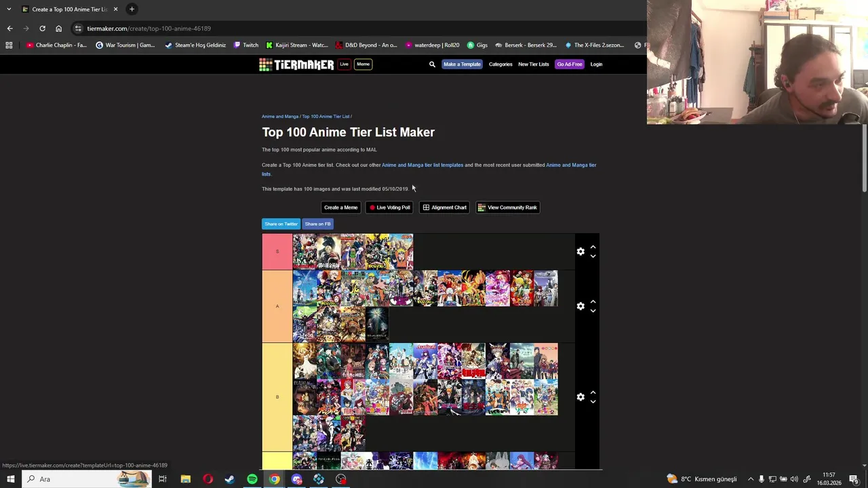
Task: Open the Meme link in TierMaker header
Action: click(363, 64)
